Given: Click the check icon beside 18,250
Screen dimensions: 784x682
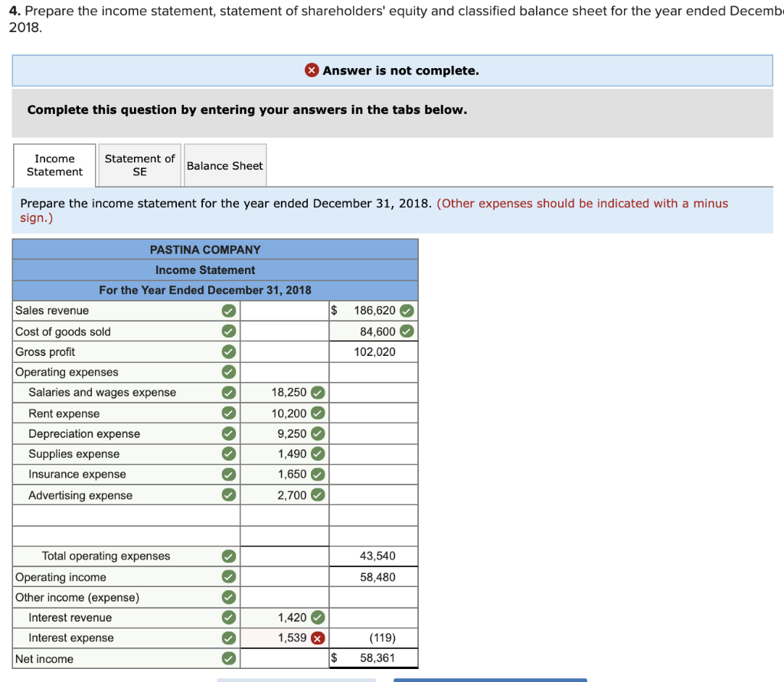Looking at the screenshot, I should click(318, 393).
